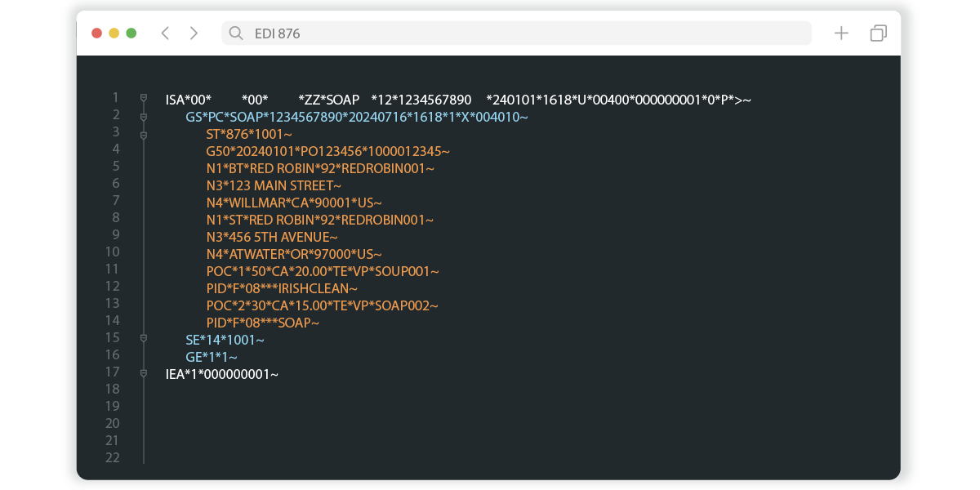Toggle the fold marker on line 15
Screen dimensions: 980x490
tap(144, 337)
